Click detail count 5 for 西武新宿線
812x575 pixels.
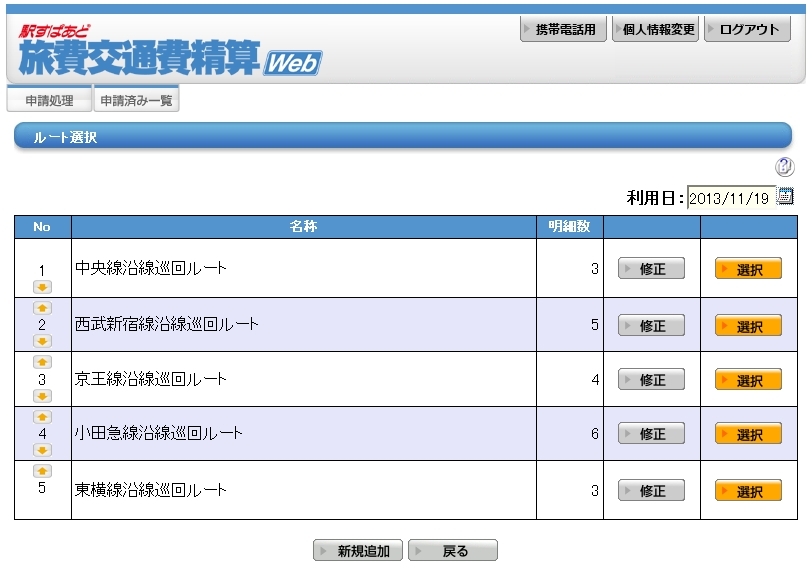(x=594, y=325)
